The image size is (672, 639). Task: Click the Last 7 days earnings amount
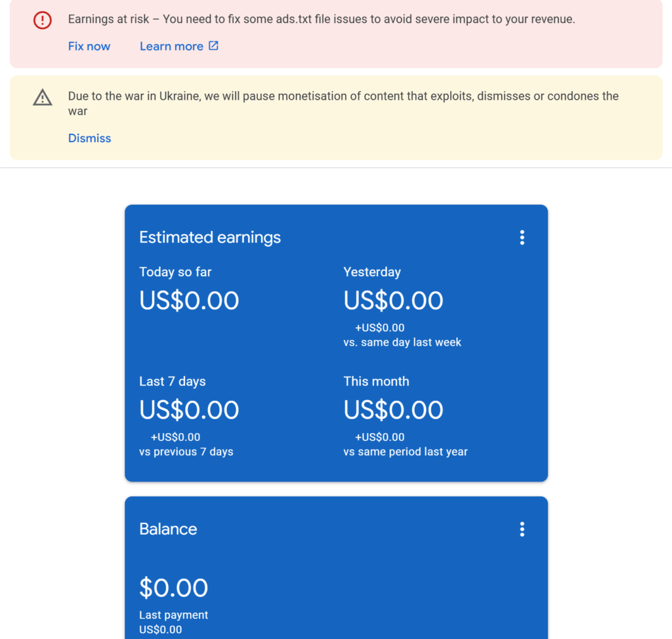pos(189,410)
